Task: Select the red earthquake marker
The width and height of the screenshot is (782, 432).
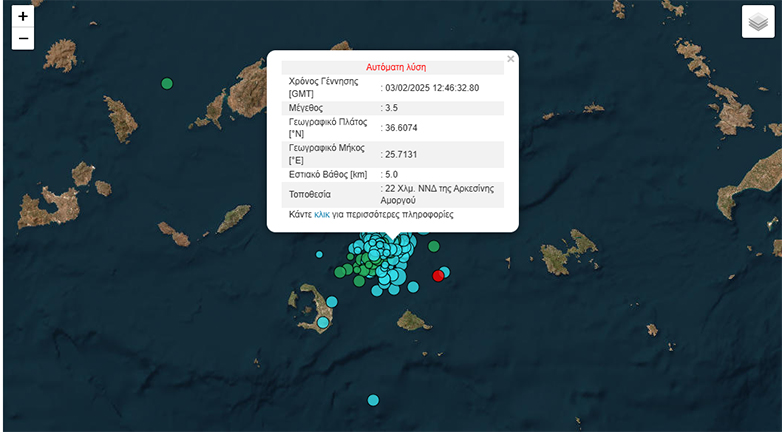Action: coord(437,276)
